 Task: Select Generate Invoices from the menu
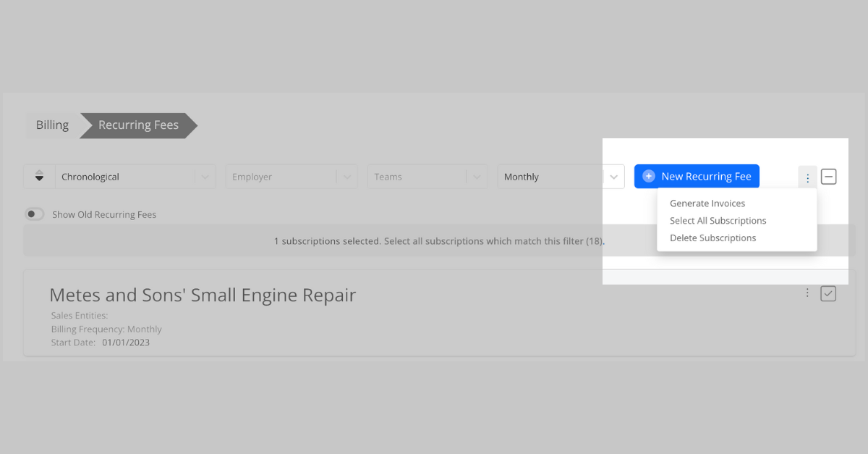point(707,203)
